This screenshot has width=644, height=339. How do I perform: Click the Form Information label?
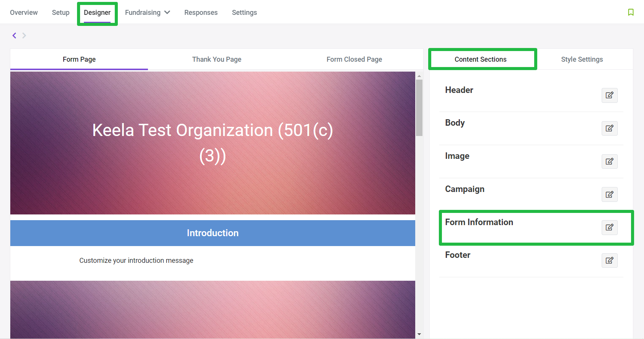[479, 222]
